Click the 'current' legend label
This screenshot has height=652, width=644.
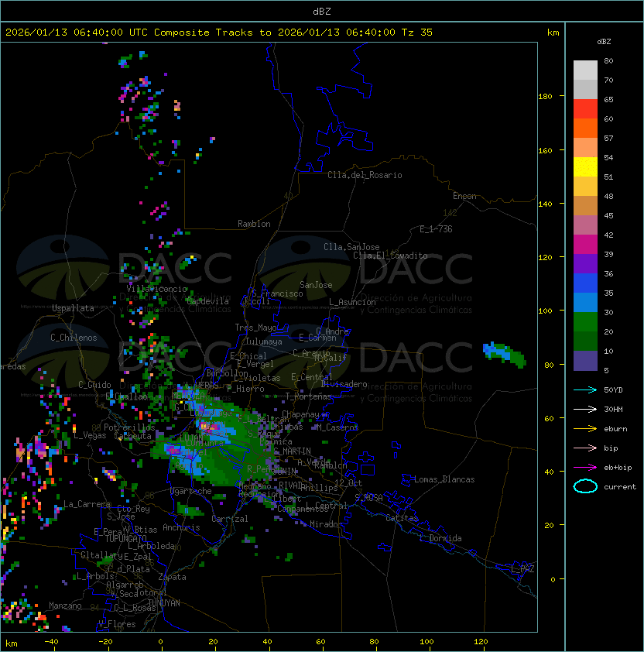coord(620,487)
